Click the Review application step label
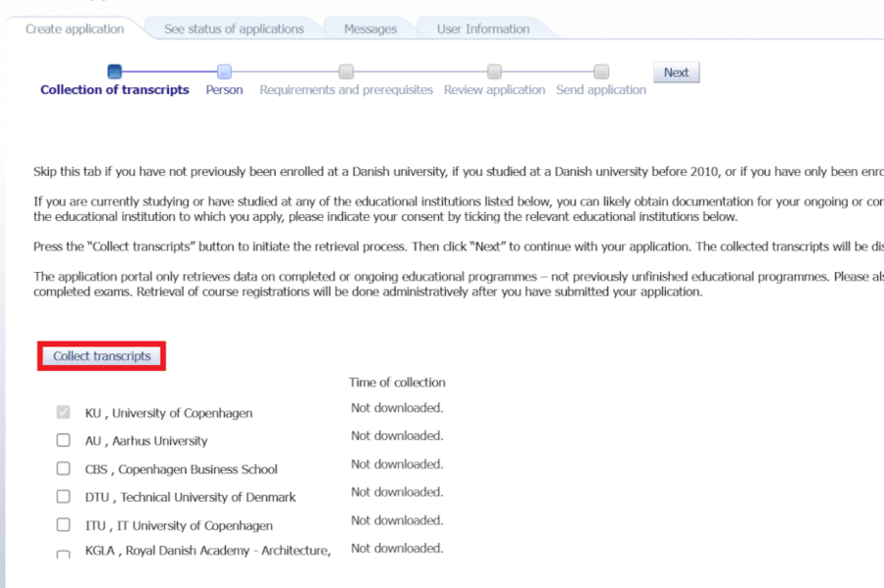884x588 pixels. (x=494, y=90)
